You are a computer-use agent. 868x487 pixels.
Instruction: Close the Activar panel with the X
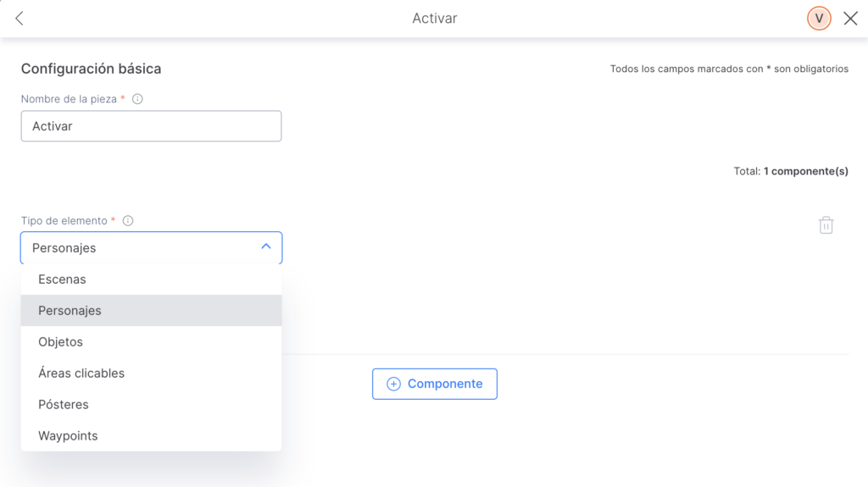pos(850,19)
